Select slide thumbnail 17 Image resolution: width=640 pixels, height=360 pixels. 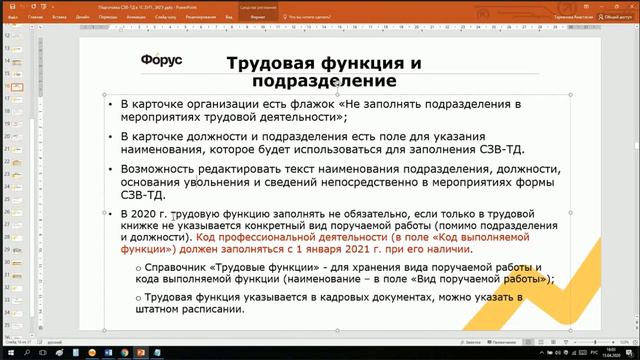[x=17, y=99]
